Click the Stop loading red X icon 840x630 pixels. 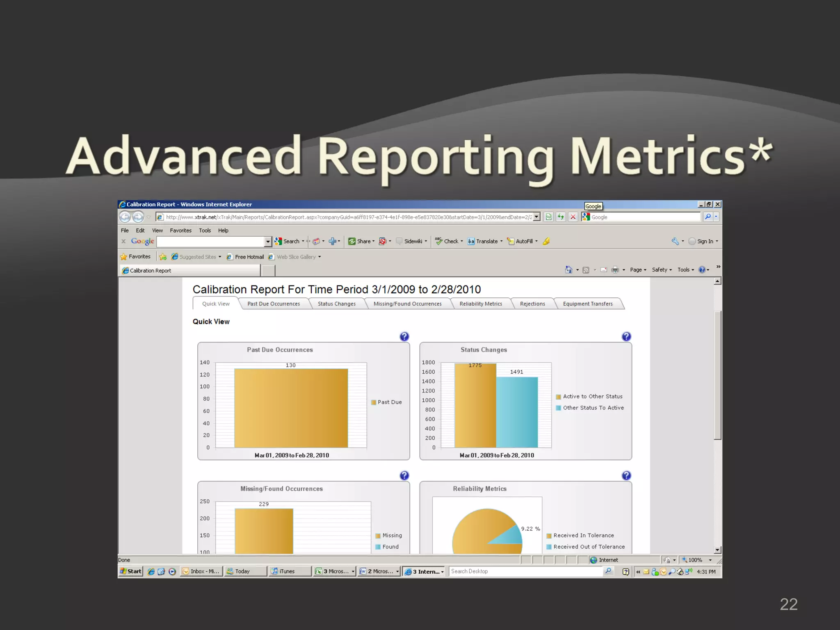(x=573, y=217)
